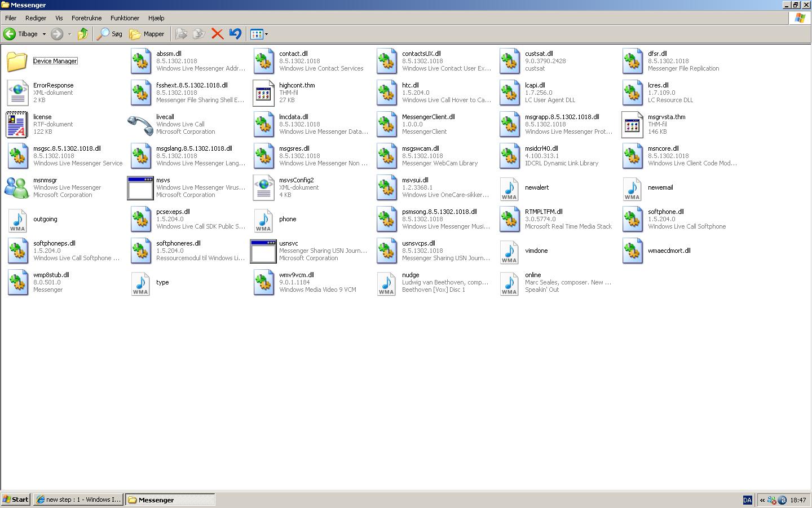
Task: Open the Filer menu
Action: 11,18
